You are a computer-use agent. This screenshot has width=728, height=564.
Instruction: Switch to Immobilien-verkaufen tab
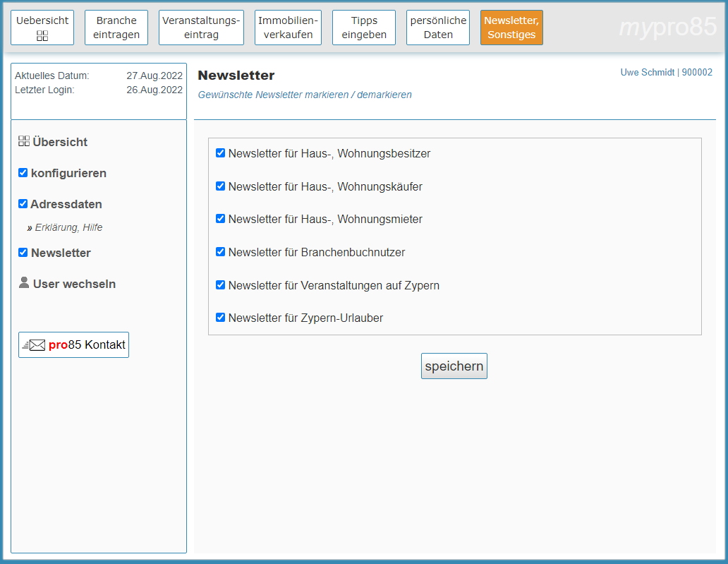click(x=288, y=28)
